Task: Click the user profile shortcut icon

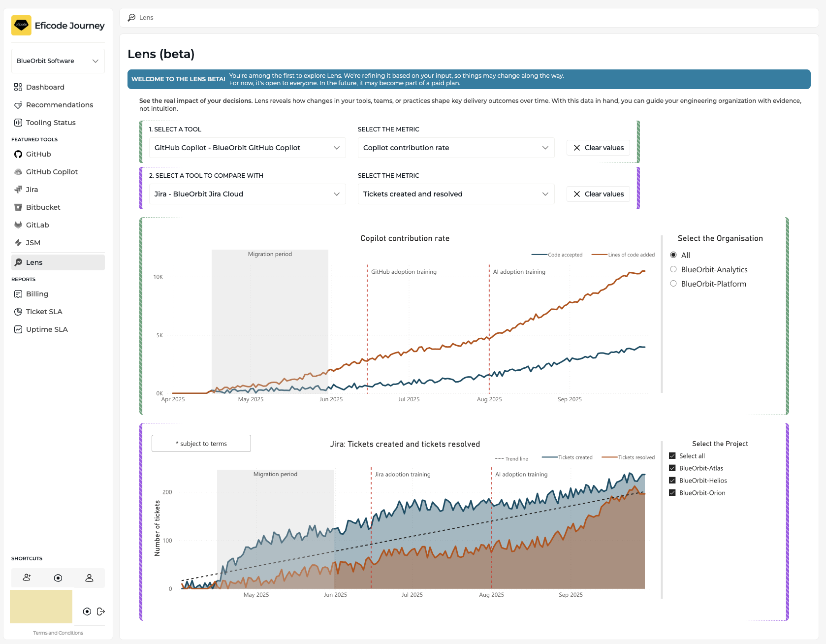Action: click(x=89, y=578)
